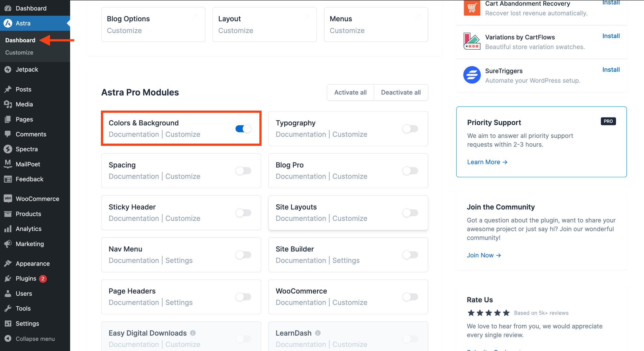Turn on the Blog Pro toggle

[x=410, y=171]
